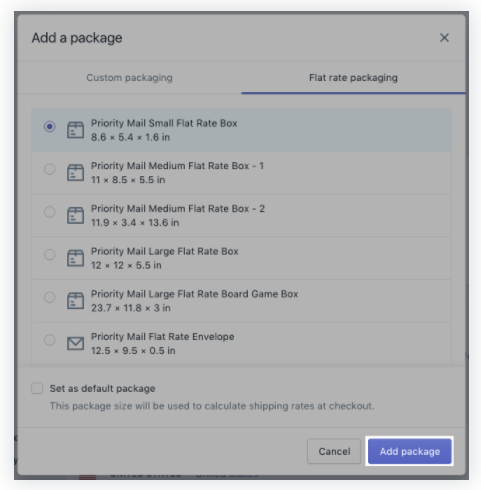
Task: Click the Small Flat Rate Box package icon
Action: click(x=75, y=130)
